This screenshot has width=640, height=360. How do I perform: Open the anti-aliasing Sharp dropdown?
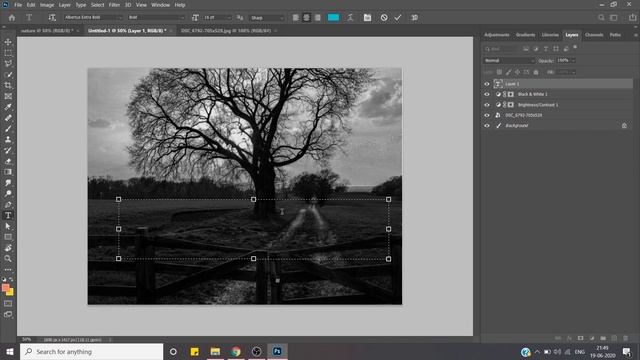tap(267, 18)
